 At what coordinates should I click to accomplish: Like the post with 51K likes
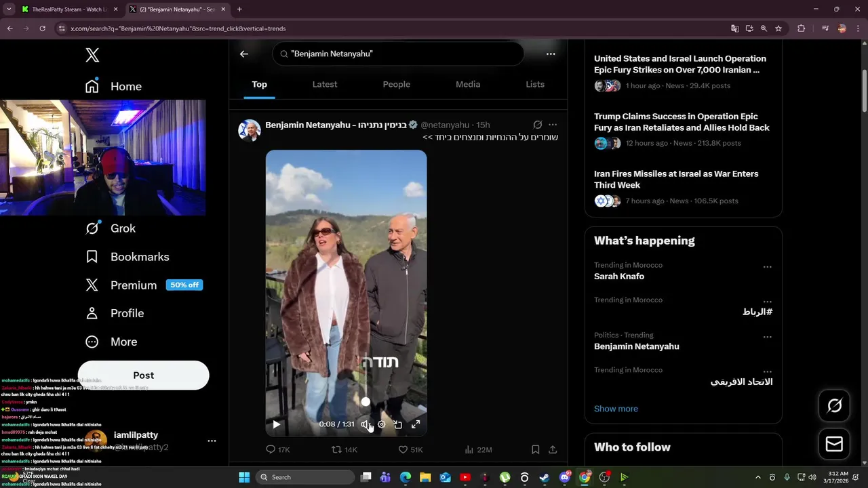click(x=410, y=449)
